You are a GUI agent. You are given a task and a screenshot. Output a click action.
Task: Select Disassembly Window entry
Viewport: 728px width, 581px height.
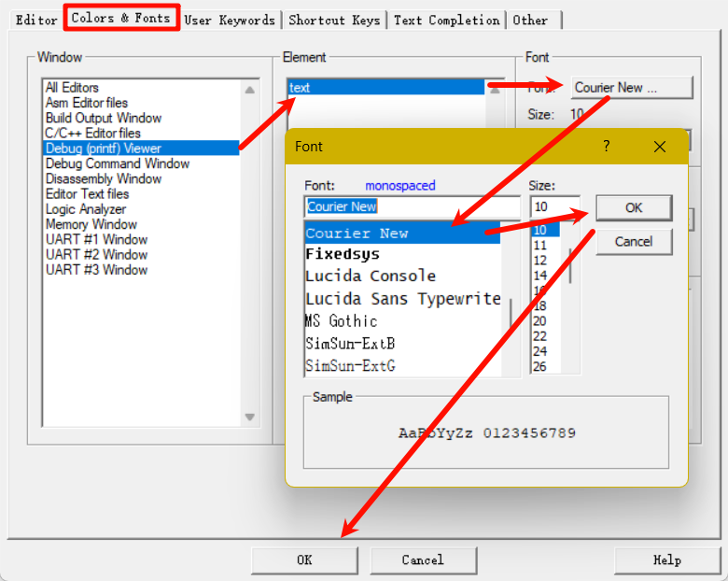pyautogui.click(x=141, y=178)
